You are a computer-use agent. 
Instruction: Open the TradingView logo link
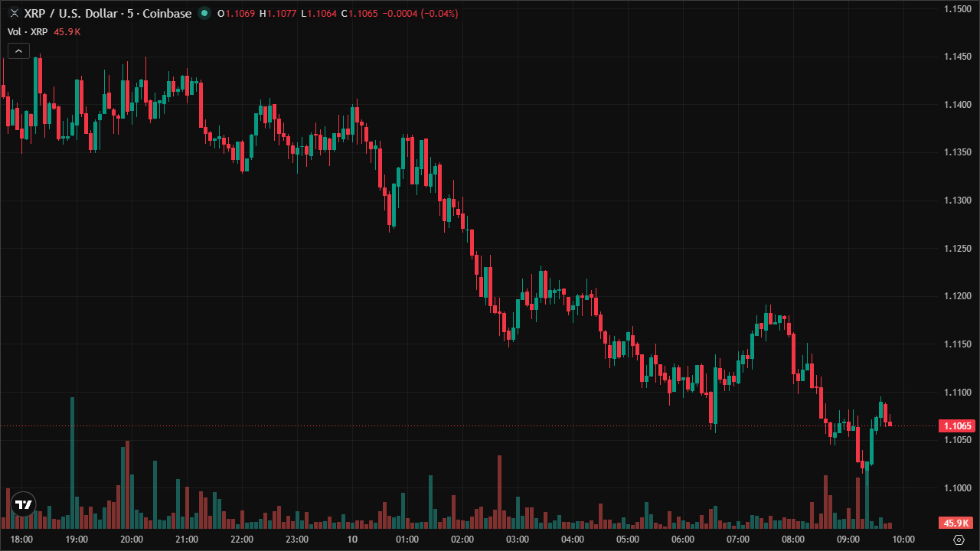point(24,504)
